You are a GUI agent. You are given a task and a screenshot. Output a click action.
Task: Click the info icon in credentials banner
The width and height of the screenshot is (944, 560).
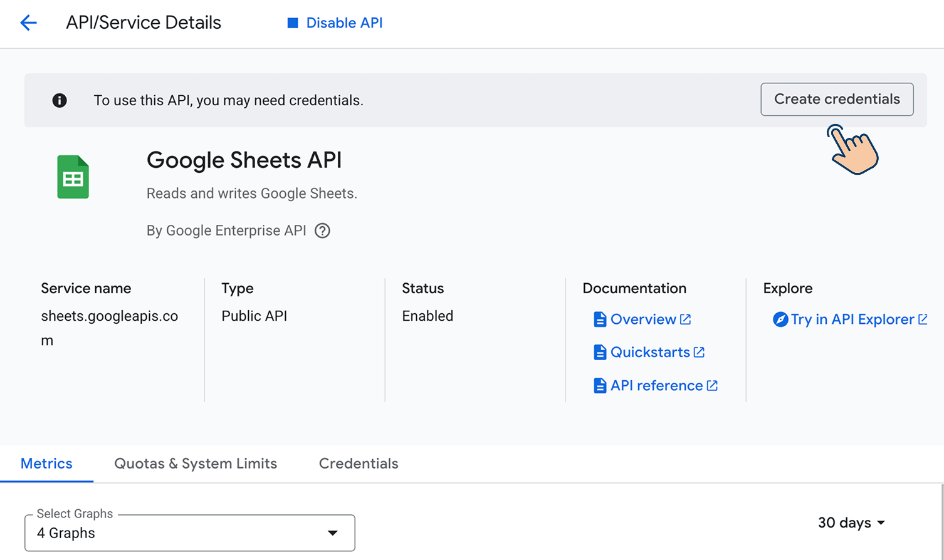click(60, 100)
